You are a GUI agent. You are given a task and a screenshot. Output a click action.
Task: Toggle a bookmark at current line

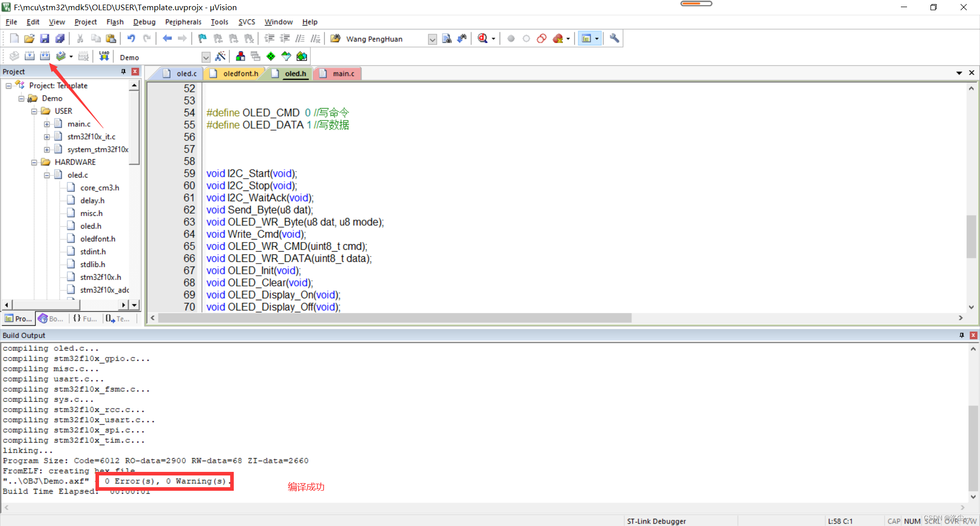pos(202,38)
